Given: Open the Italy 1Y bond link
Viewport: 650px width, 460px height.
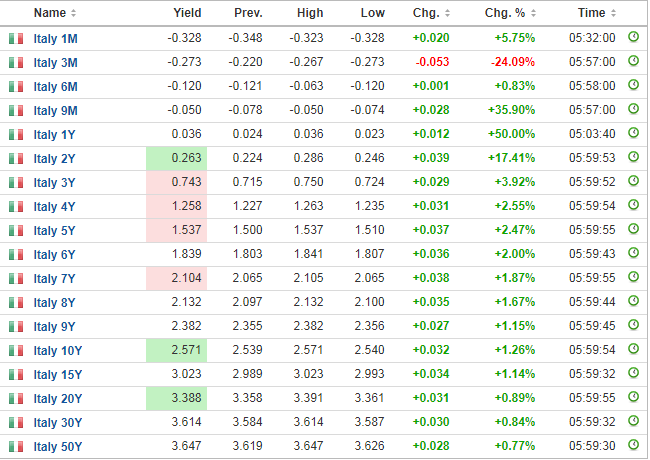Looking at the screenshot, I should coord(54,135).
